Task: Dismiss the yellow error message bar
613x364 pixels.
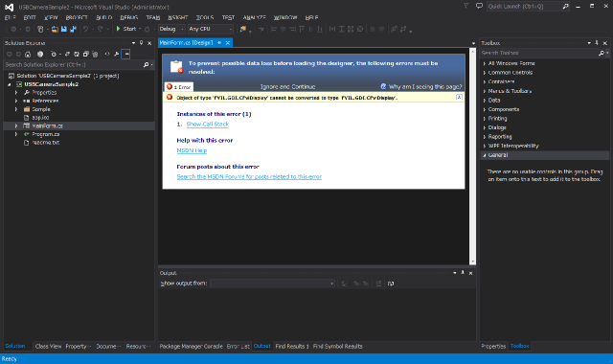Action: tap(459, 97)
